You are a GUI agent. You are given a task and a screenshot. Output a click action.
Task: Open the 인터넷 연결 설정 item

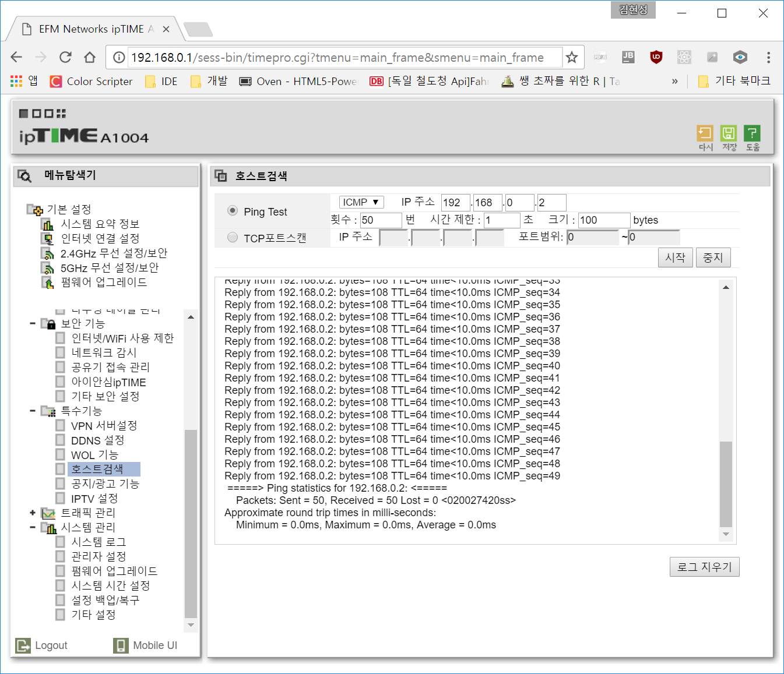pyautogui.click(x=100, y=238)
